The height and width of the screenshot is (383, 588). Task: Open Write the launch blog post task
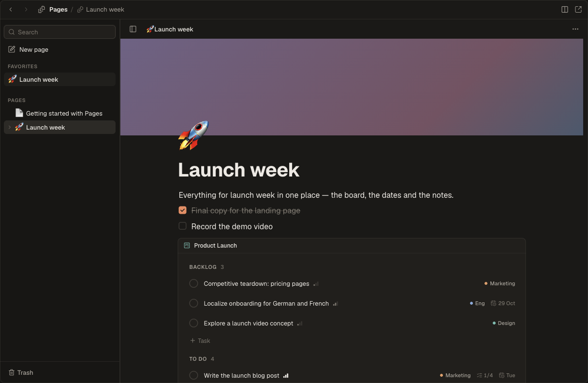pos(241,375)
